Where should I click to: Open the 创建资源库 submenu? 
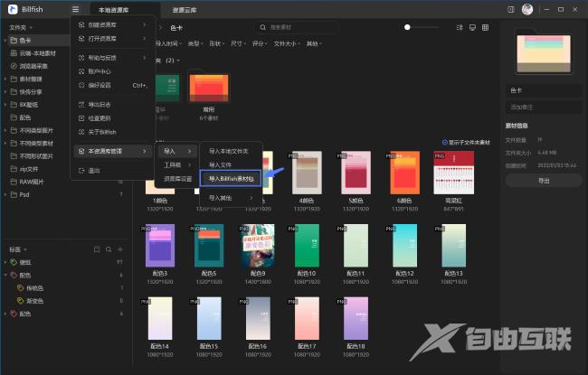point(112,24)
